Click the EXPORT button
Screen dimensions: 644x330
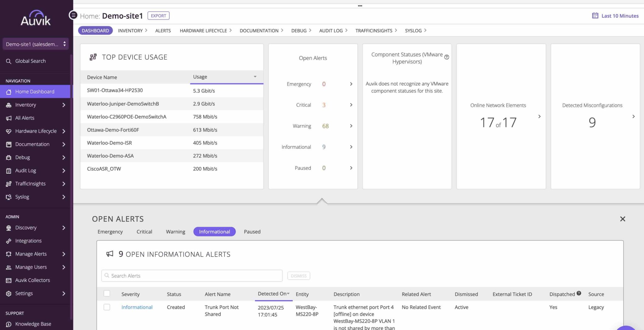click(x=158, y=15)
